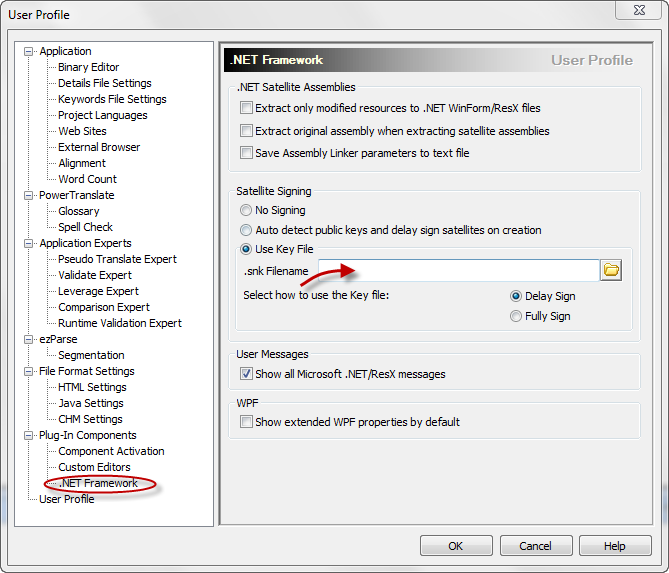This screenshot has height=573, width=669.
Task: Select Runtime Validation Expert
Action: tap(120, 323)
